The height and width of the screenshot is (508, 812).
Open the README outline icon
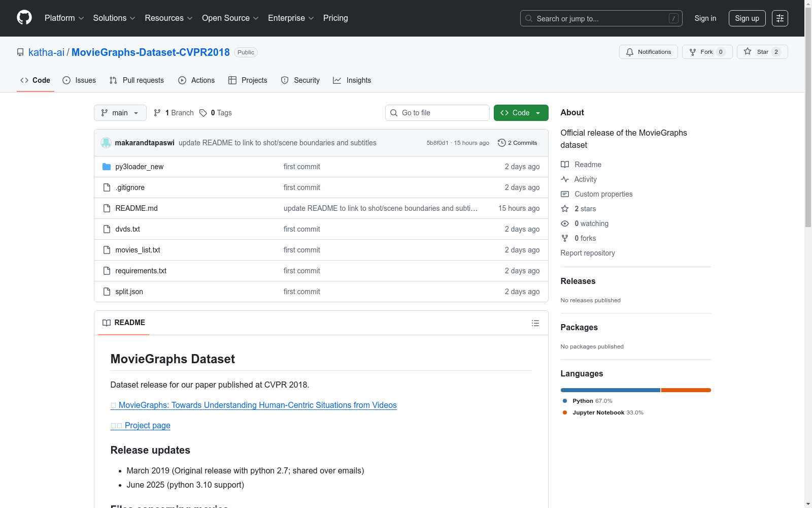[535, 323]
